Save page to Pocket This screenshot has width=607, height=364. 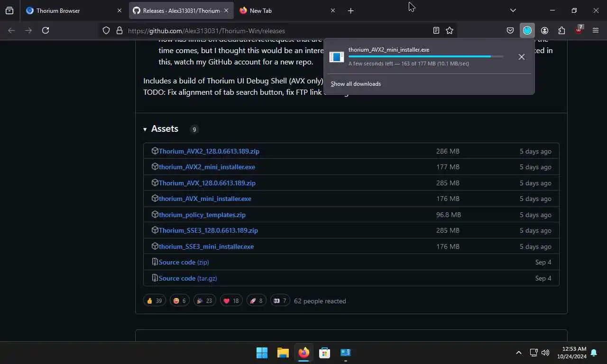(x=510, y=30)
